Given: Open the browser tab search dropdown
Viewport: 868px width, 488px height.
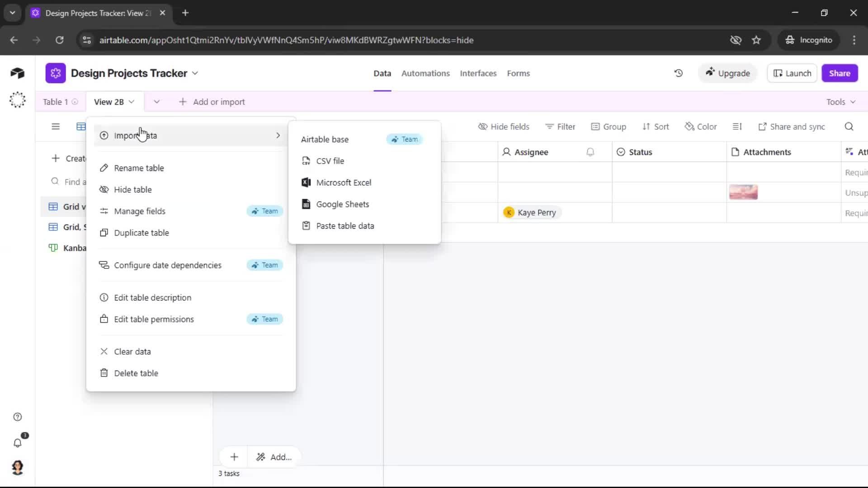Looking at the screenshot, I should pos(13,13).
